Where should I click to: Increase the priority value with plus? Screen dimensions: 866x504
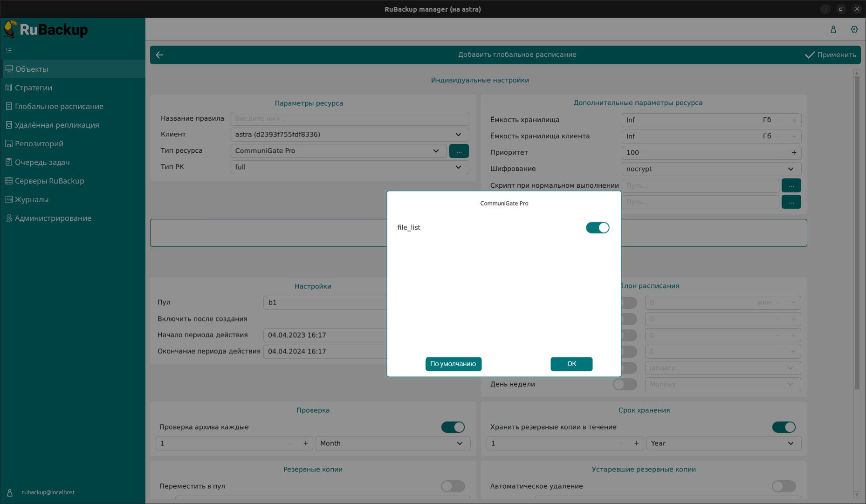tap(794, 153)
